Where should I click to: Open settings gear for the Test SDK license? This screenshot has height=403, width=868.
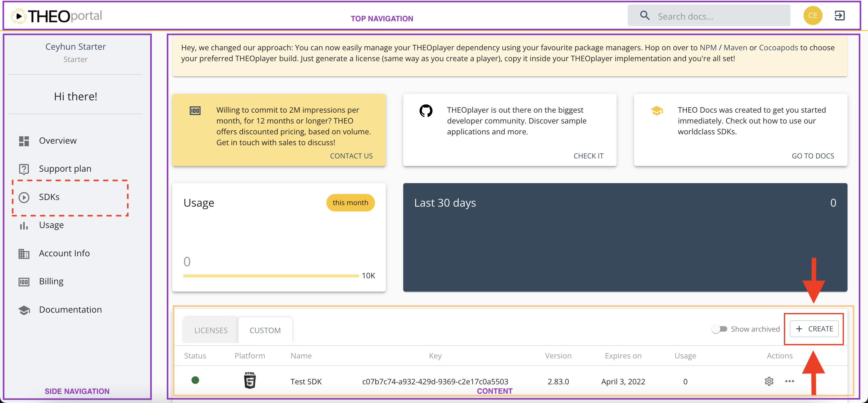[769, 381]
